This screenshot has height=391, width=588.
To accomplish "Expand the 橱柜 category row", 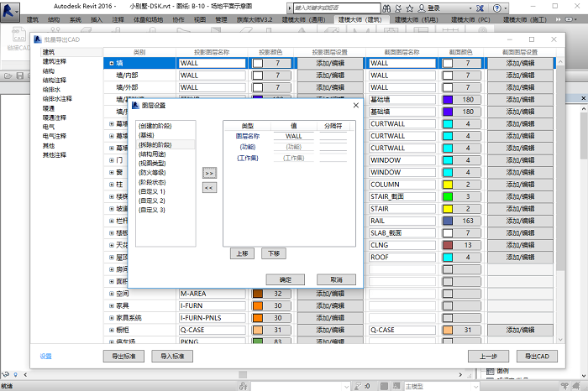I will (112, 330).
